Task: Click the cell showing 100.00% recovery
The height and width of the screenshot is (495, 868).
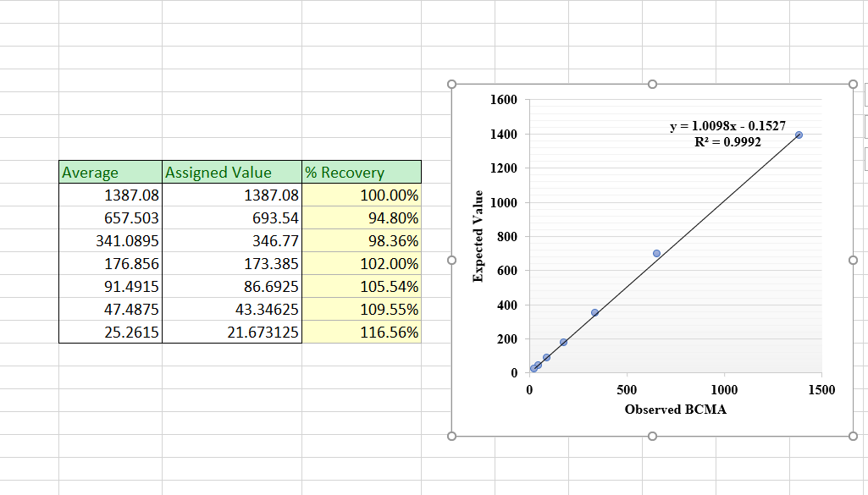Action: click(362, 195)
